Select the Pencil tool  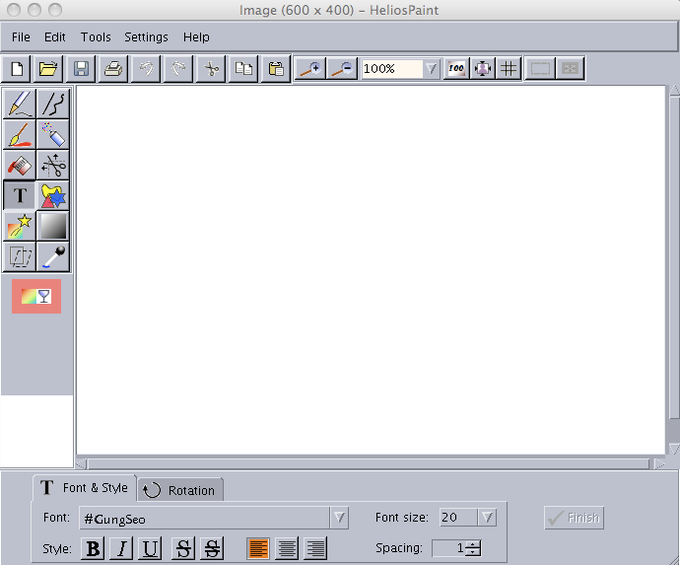coord(20,104)
